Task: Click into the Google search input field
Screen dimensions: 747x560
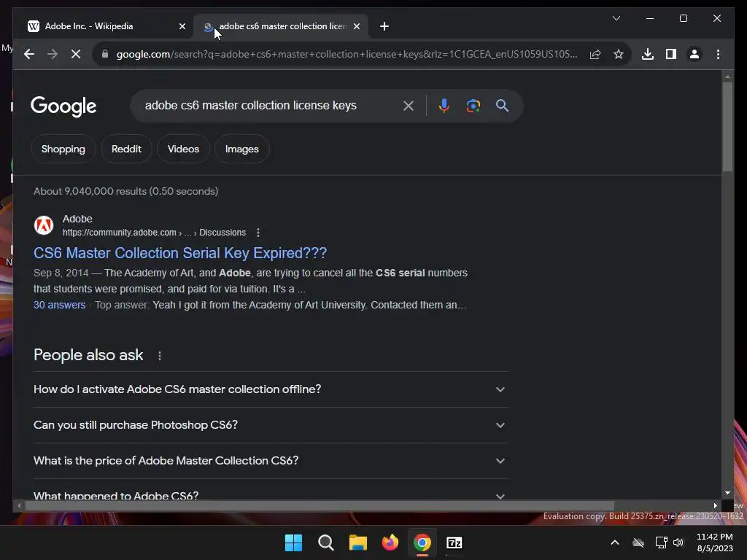Action: (x=267, y=106)
